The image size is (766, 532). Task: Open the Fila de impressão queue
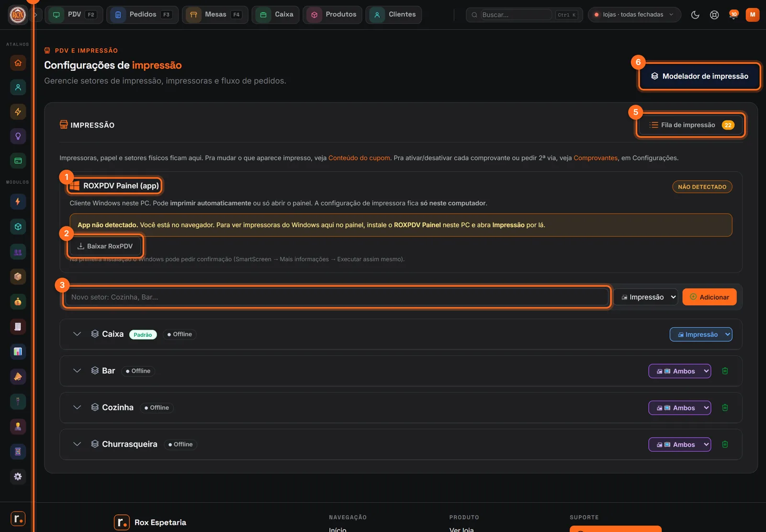(x=691, y=125)
